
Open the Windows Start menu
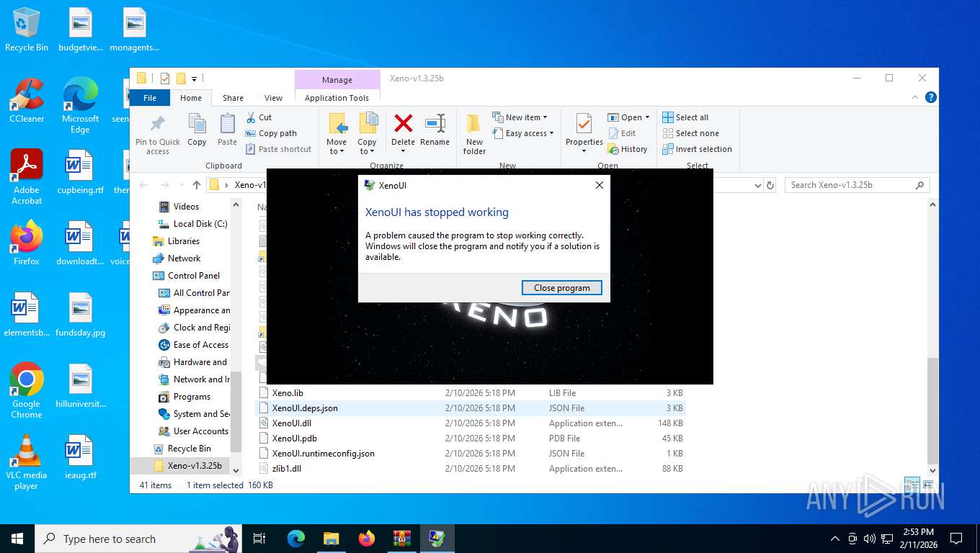[17, 539]
